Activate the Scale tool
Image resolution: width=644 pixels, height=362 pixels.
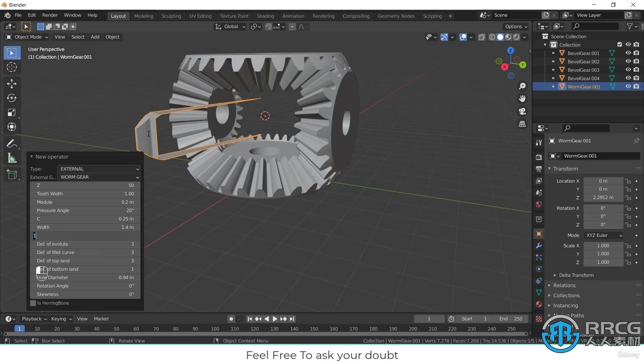[12, 113]
